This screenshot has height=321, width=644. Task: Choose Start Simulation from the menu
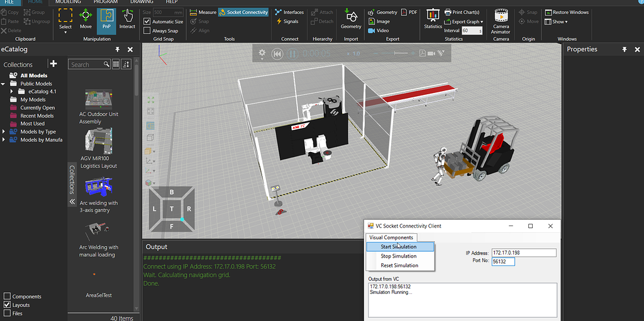click(x=399, y=247)
